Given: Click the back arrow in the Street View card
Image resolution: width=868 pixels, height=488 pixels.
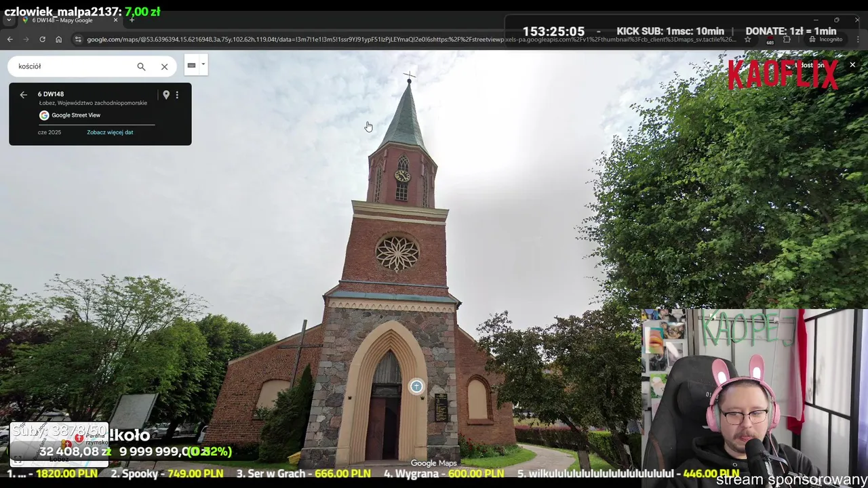Looking at the screenshot, I should 23,95.
